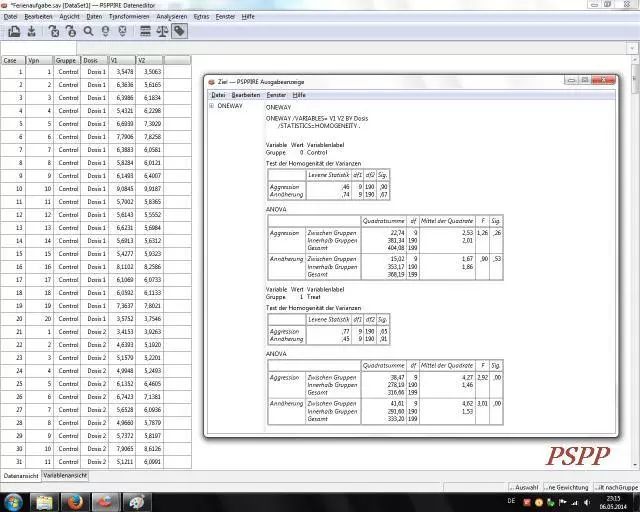Select the Gruppe column header

click(x=67, y=60)
